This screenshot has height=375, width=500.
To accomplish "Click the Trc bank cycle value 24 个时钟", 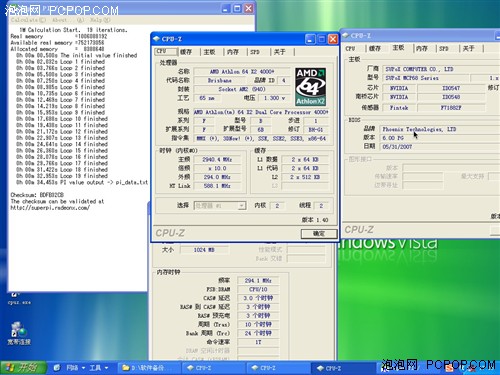I will coord(258,333).
